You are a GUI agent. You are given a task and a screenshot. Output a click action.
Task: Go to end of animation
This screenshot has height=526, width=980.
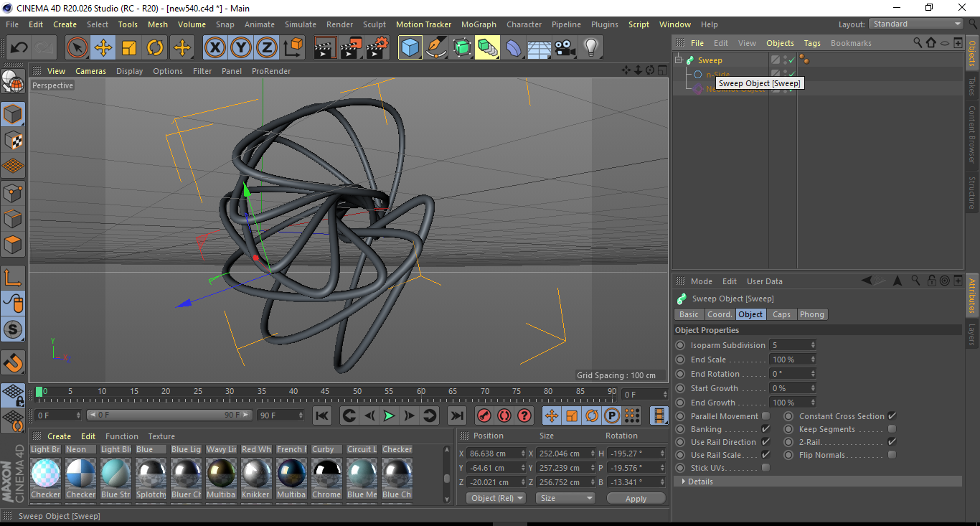456,415
